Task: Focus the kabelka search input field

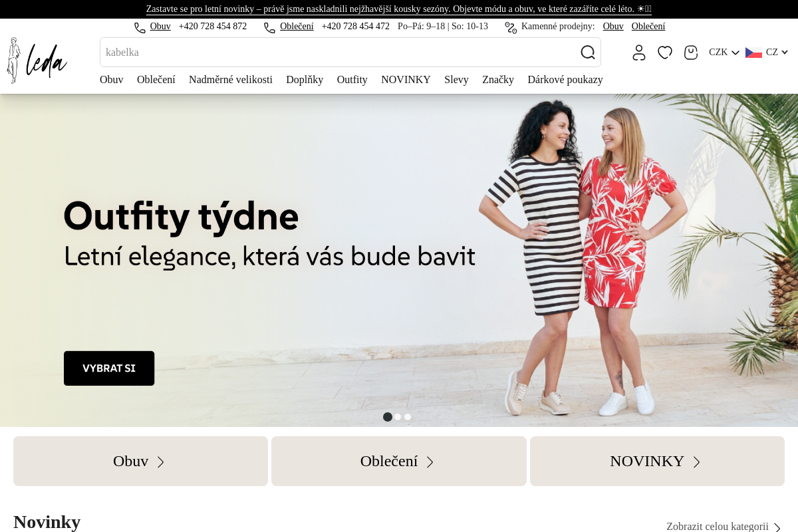Action: pyautogui.click(x=339, y=52)
